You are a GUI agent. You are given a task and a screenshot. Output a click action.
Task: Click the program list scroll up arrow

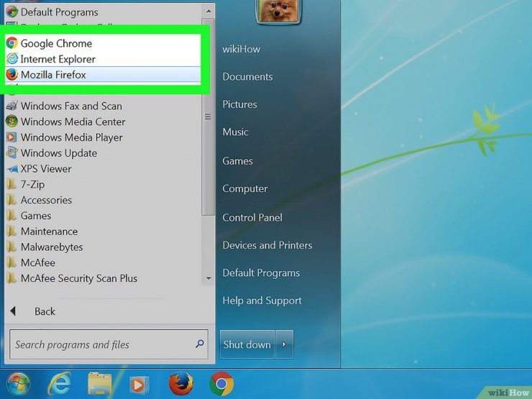pos(208,12)
